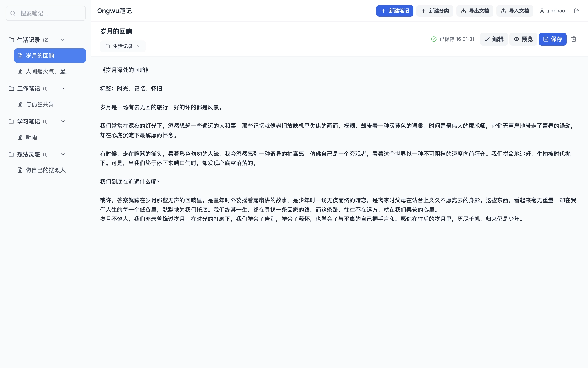Click the user icon beside qinchao
Image resolution: width=588 pixels, height=368 pixels.
[542, 11]
